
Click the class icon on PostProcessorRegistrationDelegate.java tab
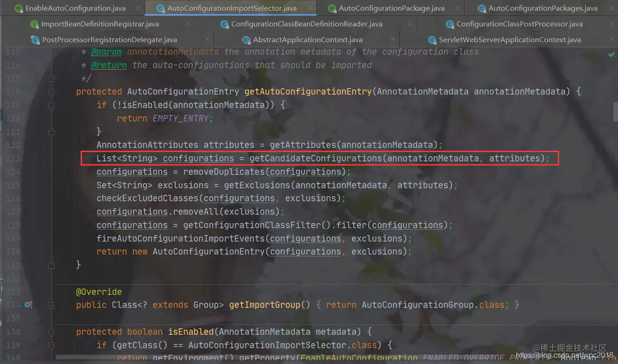click(35, 40)
